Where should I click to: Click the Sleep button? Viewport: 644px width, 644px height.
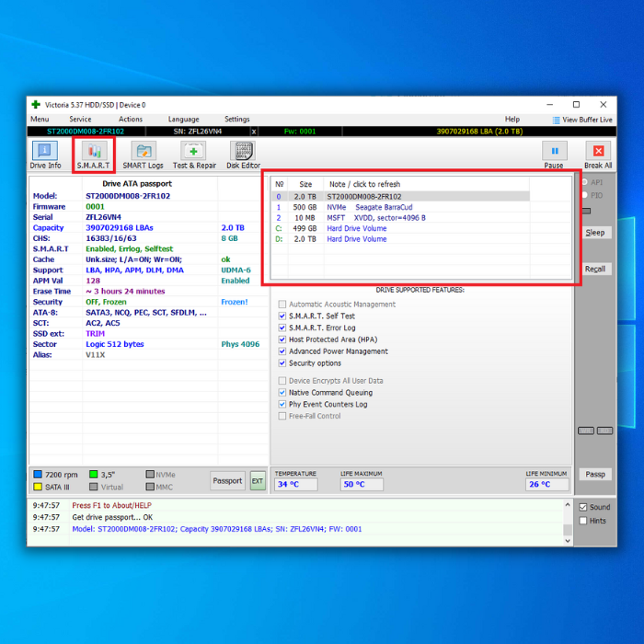point(594,233)
